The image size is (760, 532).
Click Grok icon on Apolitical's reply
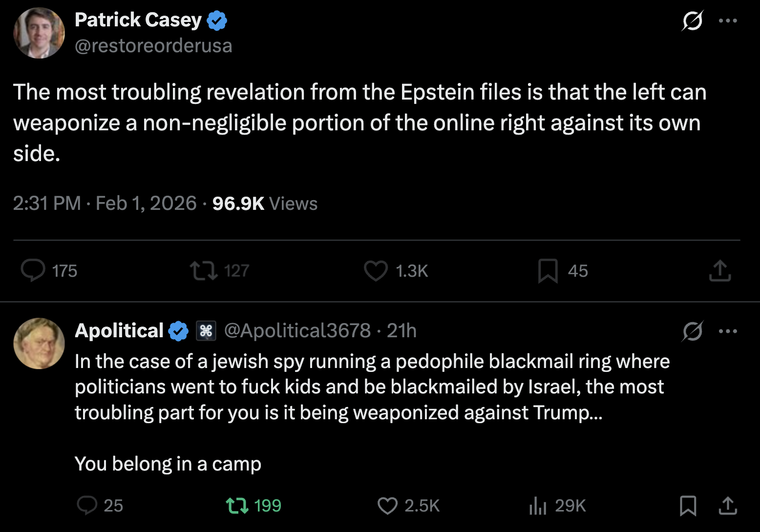pyautogui.click(x=693, y=331)
